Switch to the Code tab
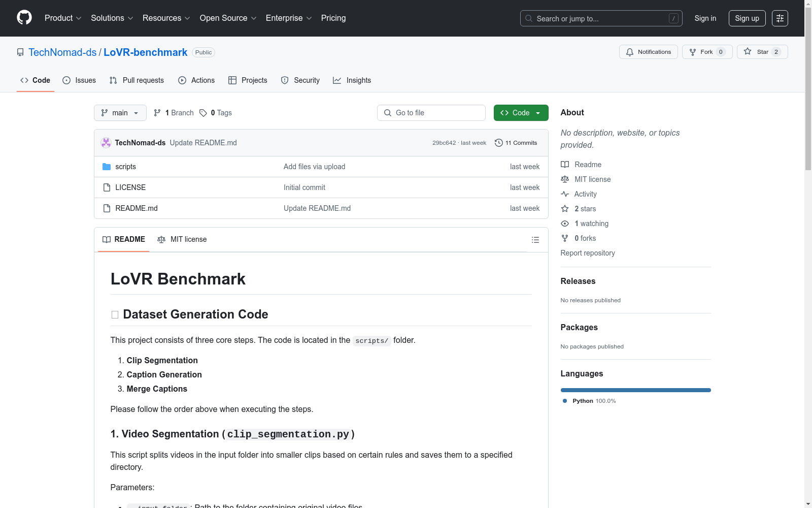This screenshot has height=508, width=812. (x=36, y=80)
